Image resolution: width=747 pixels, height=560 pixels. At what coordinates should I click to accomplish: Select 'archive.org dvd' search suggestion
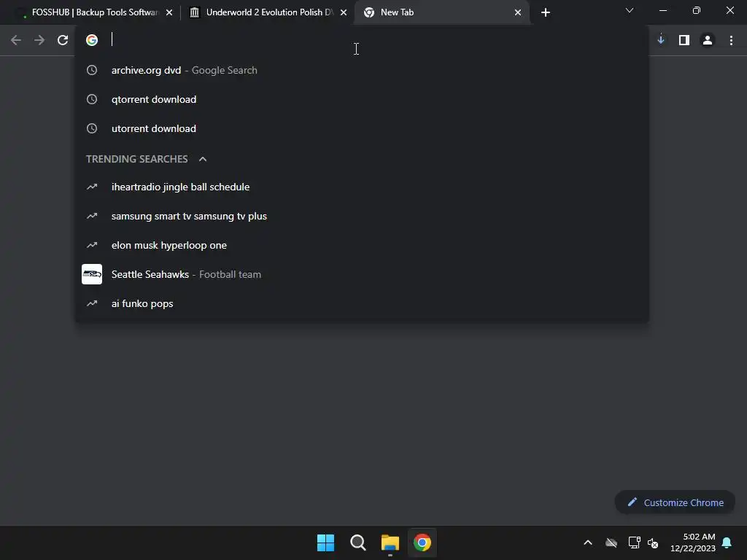pyautogui.click(x=362, y=70)
